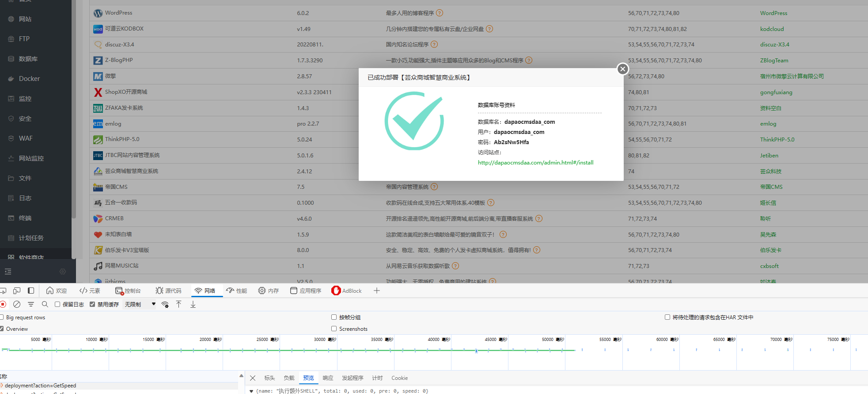
Task: Show help for 帝国内容管理系统 description
Action: click(x=434, y=187)
